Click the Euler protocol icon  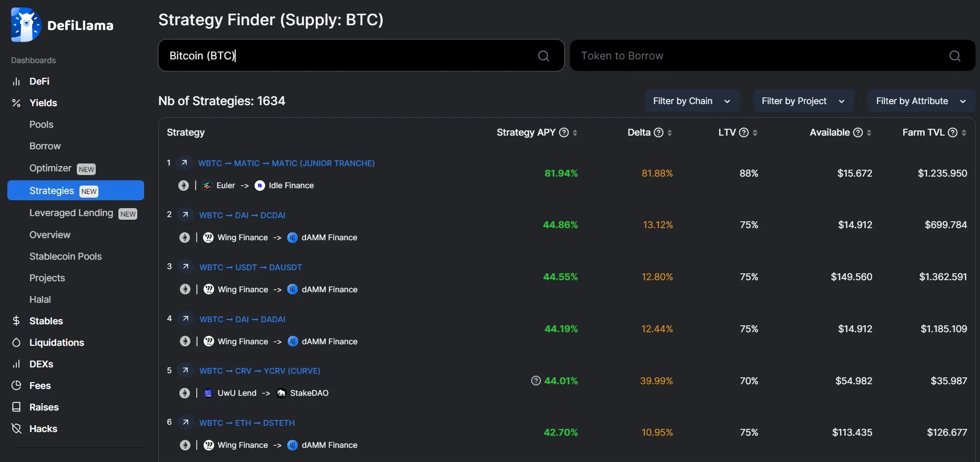pos(207,186)
